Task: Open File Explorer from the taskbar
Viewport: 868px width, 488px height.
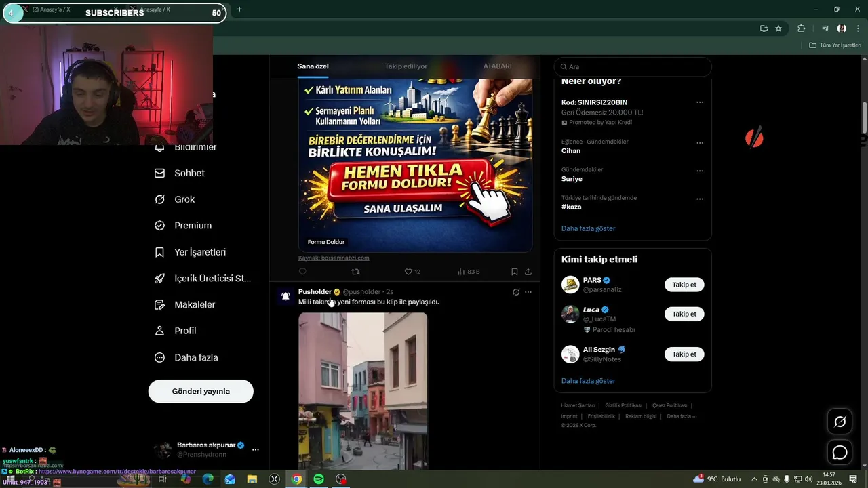Action: (x=252, y=479)
